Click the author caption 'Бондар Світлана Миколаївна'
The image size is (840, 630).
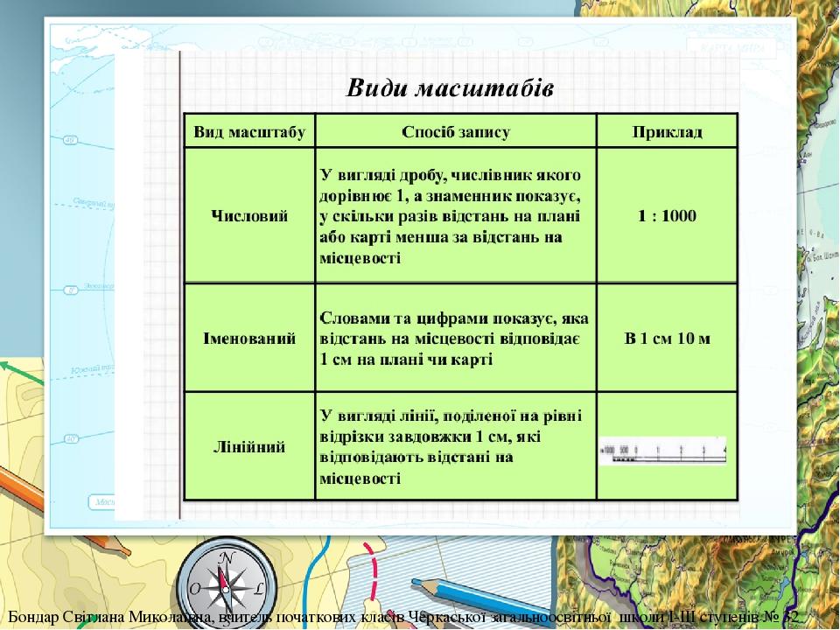click(x=111, y=617)
